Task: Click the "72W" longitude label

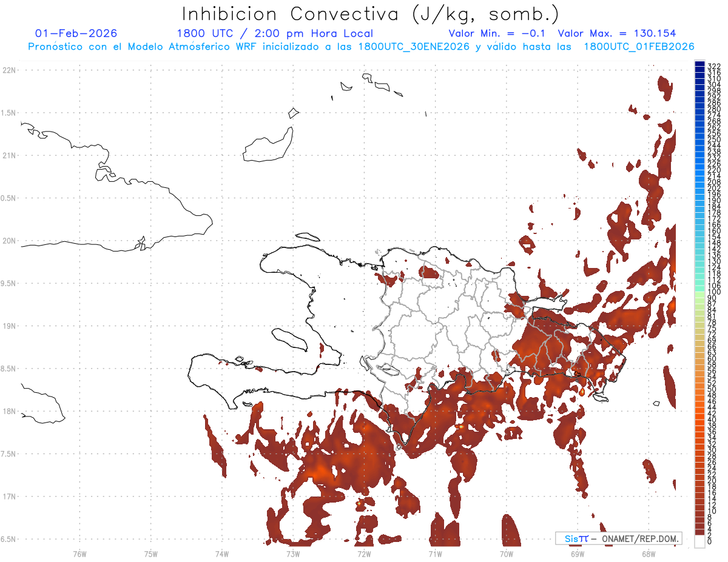Action: [x=364, y=554]
